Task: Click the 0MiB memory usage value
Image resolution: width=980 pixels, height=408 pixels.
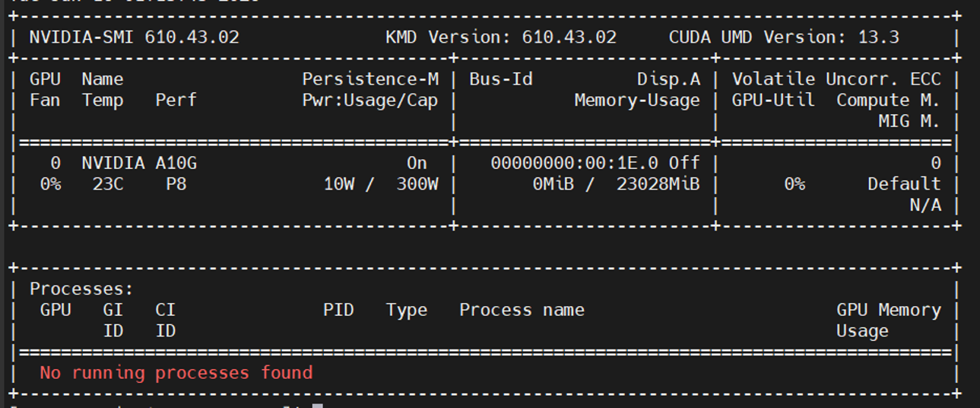Action: [553, 184]
